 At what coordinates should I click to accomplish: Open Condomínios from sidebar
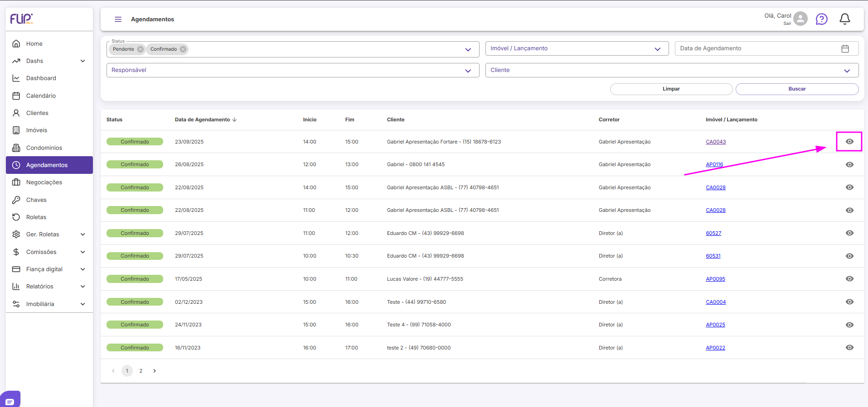(49, 148)
